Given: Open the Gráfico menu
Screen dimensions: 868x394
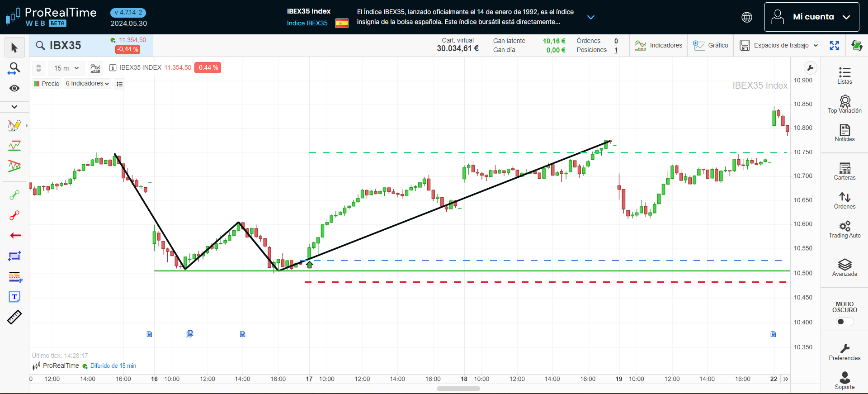Looking at the screenshot, I should pyautogui.click(x=711, y=46).
